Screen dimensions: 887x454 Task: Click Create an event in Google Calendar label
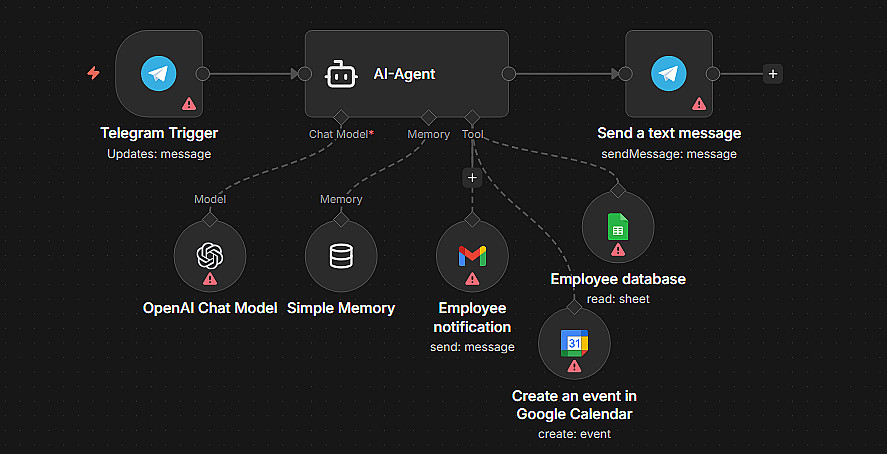point(574,405)
